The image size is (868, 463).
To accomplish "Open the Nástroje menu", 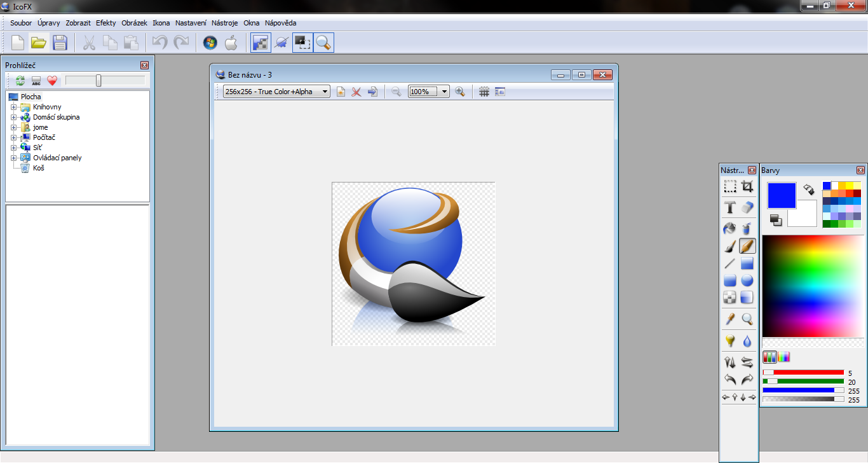I will pos(225,23).
